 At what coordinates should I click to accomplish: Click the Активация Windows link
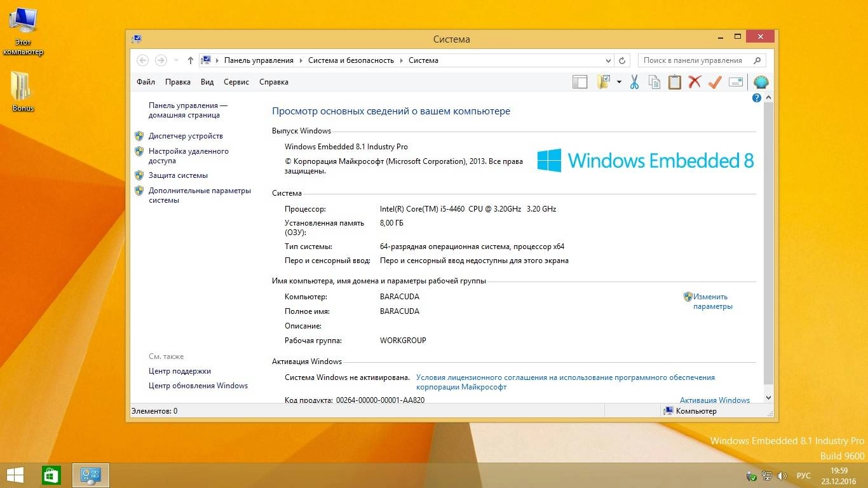[715, 400]
